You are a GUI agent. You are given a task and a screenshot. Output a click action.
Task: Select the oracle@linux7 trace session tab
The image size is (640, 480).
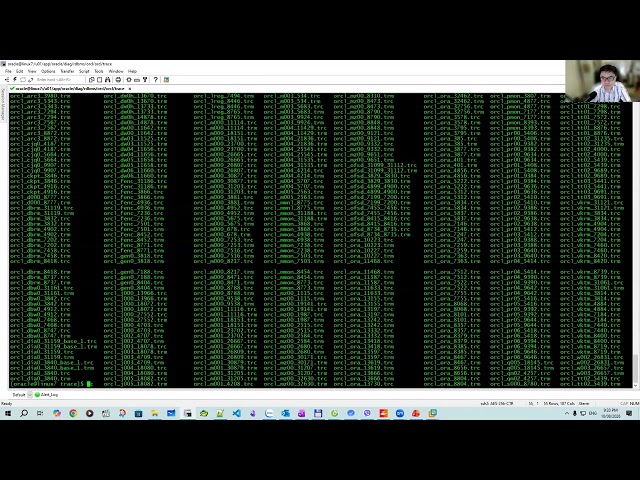point(69,89)
